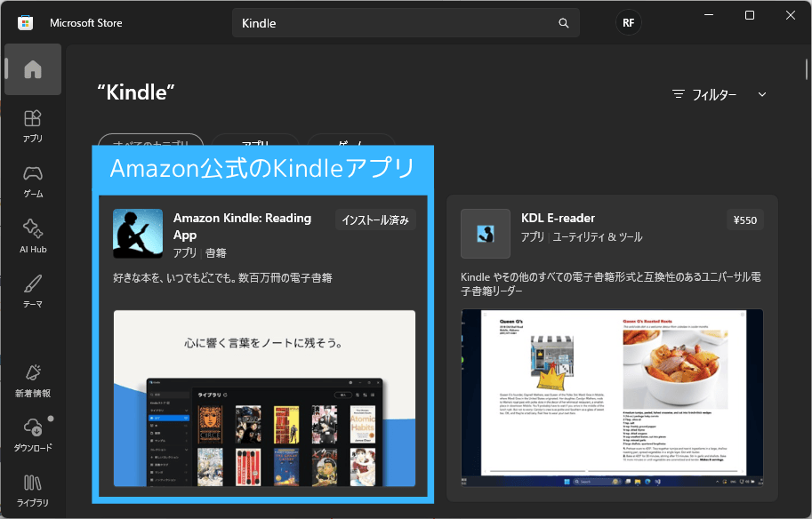The height and width of the screenshot is (519, 812).
Task: Click the 書籍 category under Kindle app
Action: (216, 252)
